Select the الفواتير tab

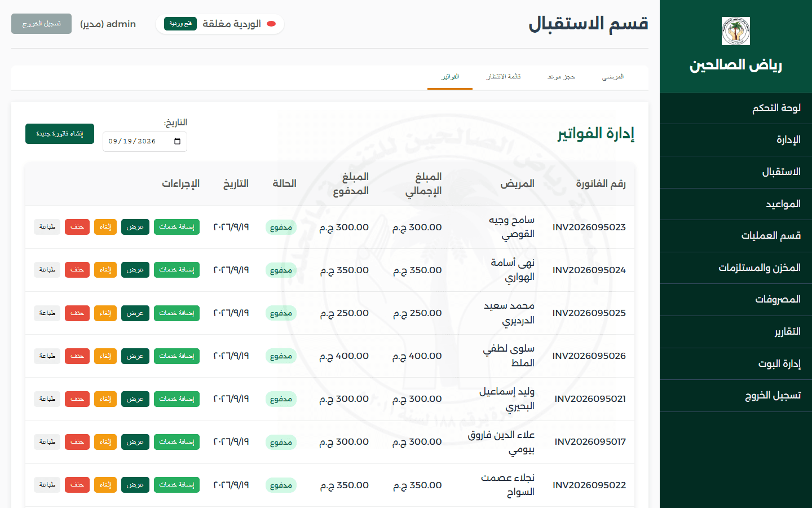450,77
